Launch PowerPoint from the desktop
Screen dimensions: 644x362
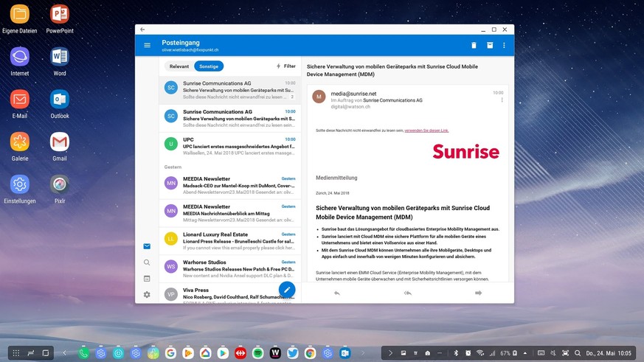60,14
